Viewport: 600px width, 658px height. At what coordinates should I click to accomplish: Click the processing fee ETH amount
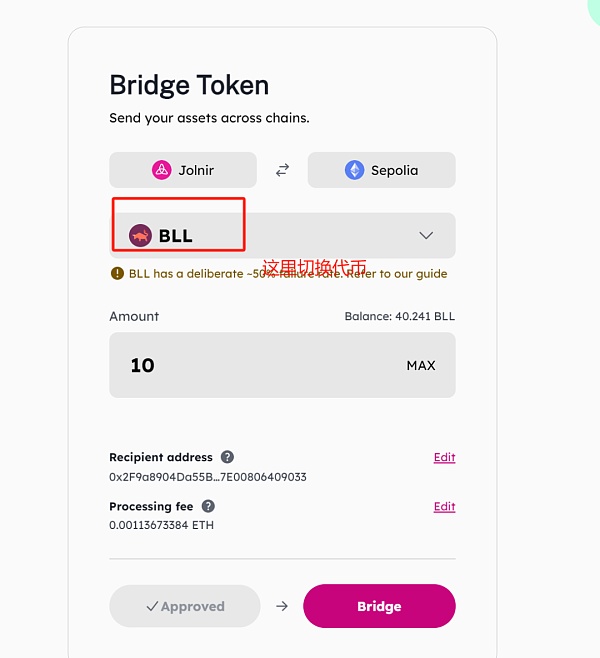pyautogui.click(x=161, y=525)
